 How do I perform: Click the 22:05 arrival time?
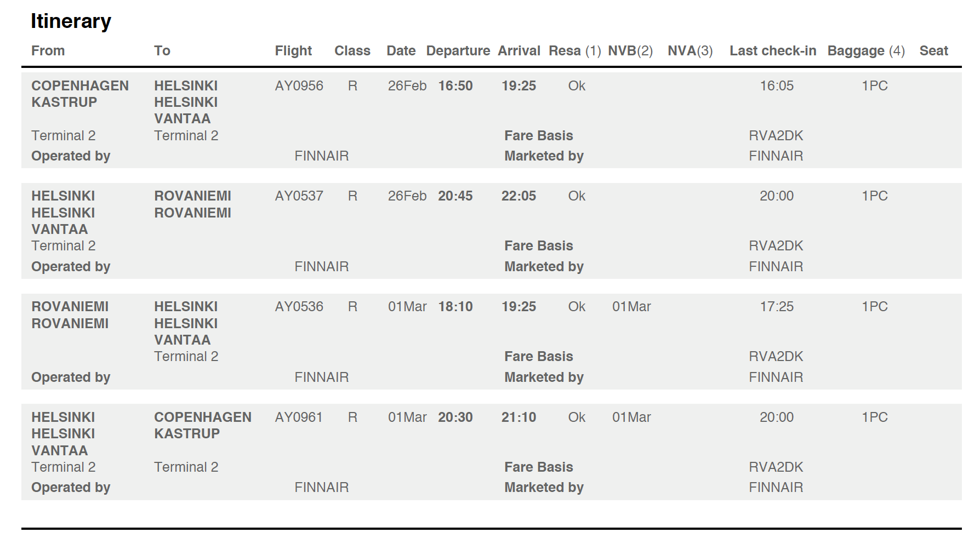click(x=519, y=196)
